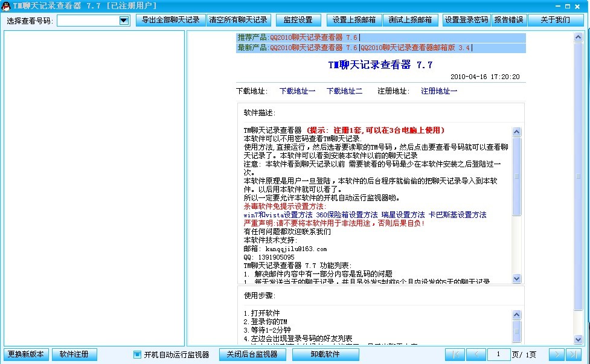Close the TM聊天记录查看器 window
This screenshot has width=590, height=364.
pos(577,6)
